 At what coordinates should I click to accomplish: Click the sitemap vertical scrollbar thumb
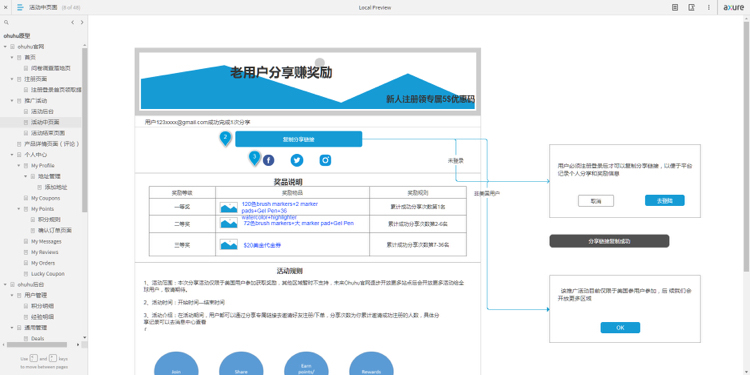coord(85,129)
